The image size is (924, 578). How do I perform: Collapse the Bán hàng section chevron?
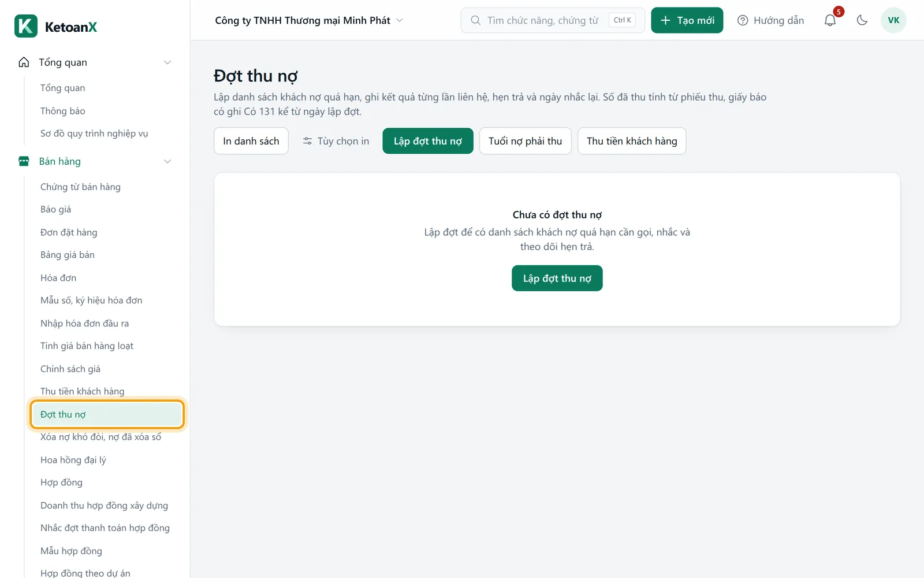[x=167, y=161]
